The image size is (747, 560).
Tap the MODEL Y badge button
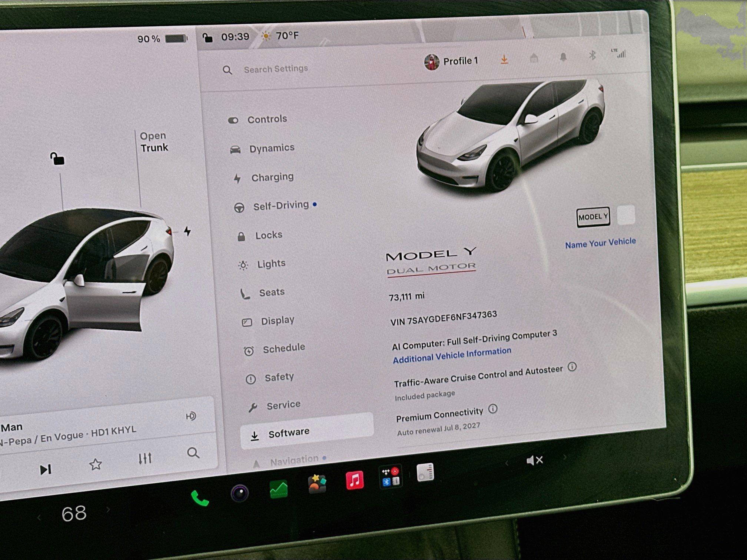click(593, 217)
